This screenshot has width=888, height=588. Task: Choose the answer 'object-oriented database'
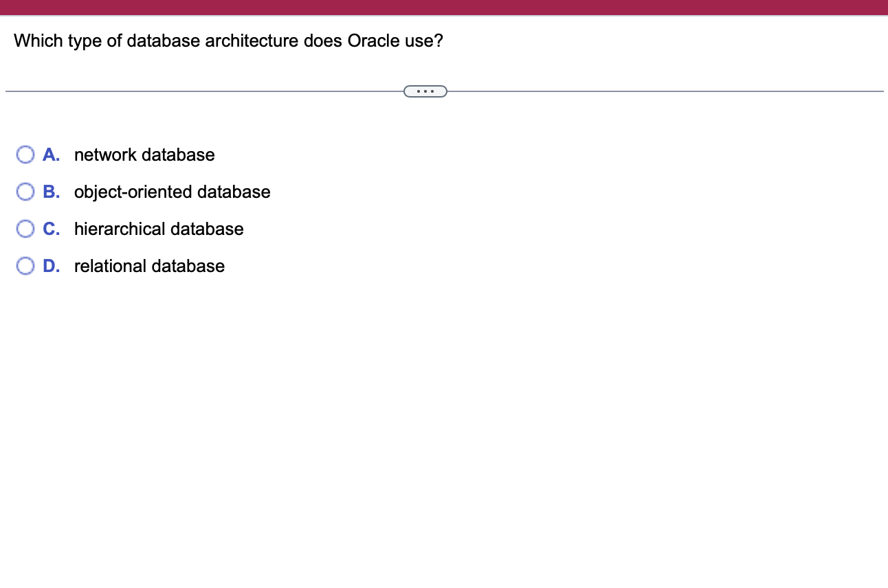coord(172,192)
